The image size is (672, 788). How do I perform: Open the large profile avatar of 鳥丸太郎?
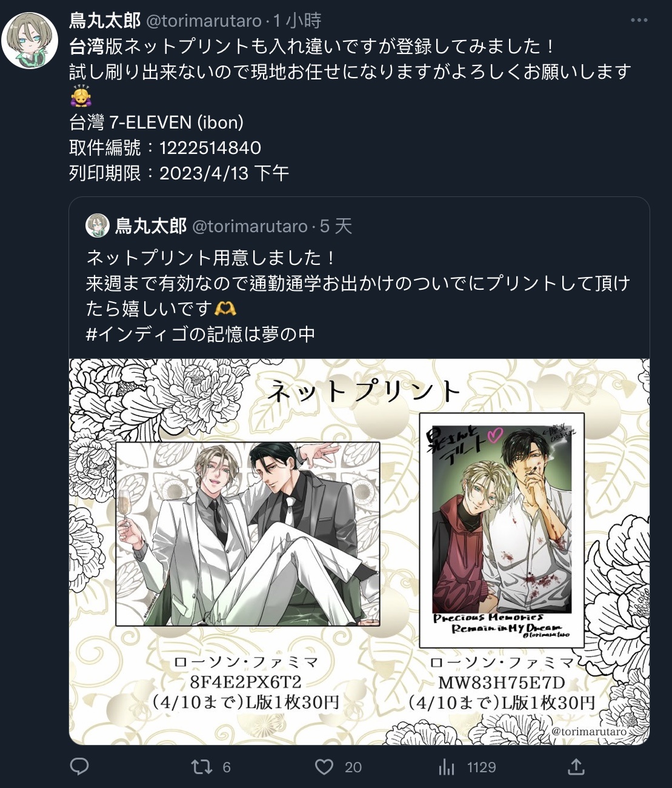(x=30, y=40)
